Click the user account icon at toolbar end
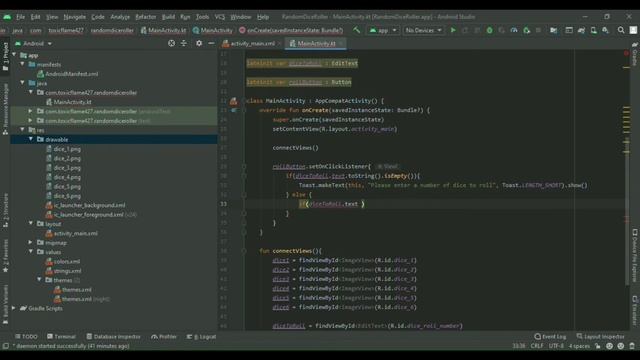The height and width of the screenshot is (360, 640). pyautogui.click(x=633, y=30)
